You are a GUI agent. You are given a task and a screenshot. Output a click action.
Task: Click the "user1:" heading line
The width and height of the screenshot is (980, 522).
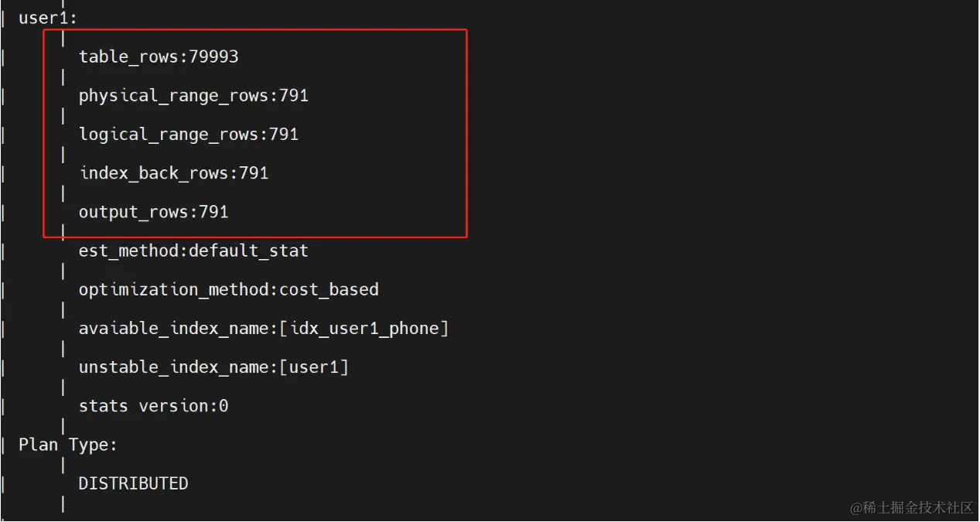point(48,18)
